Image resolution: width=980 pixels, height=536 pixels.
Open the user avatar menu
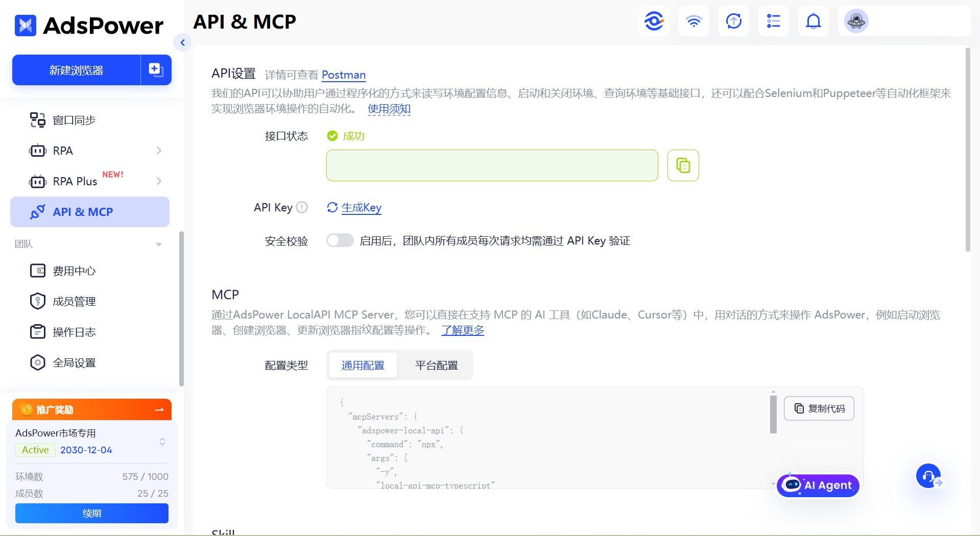click(x=856, y=21)
